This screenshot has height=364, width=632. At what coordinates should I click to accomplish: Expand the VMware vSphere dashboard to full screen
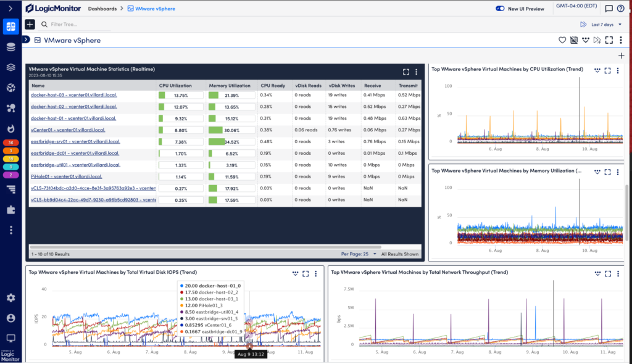(x=608, y=40)
